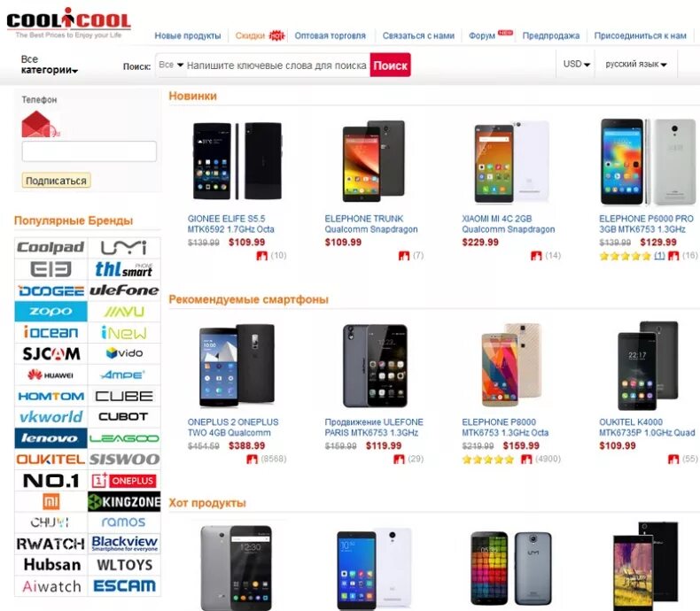Click the red icon beside Gionee Elife S5.5 reviews
Image resolution: width=700 pixels, height=611 pixels.
[261, 256]
